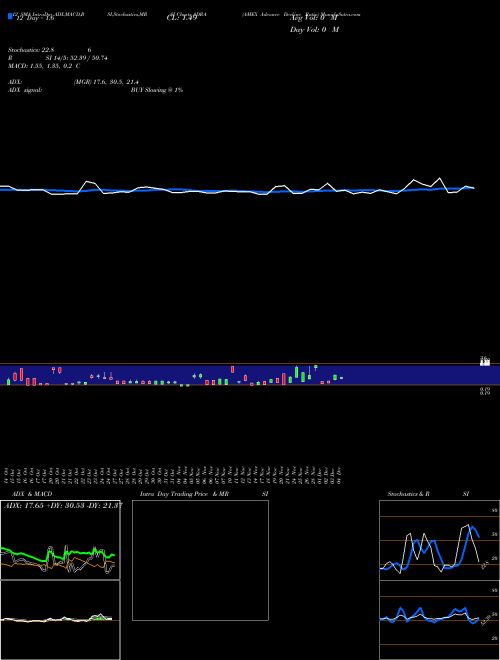
Task: Click the 'Avg Vol: 0 M' label
Action: [x=314, y=18]
